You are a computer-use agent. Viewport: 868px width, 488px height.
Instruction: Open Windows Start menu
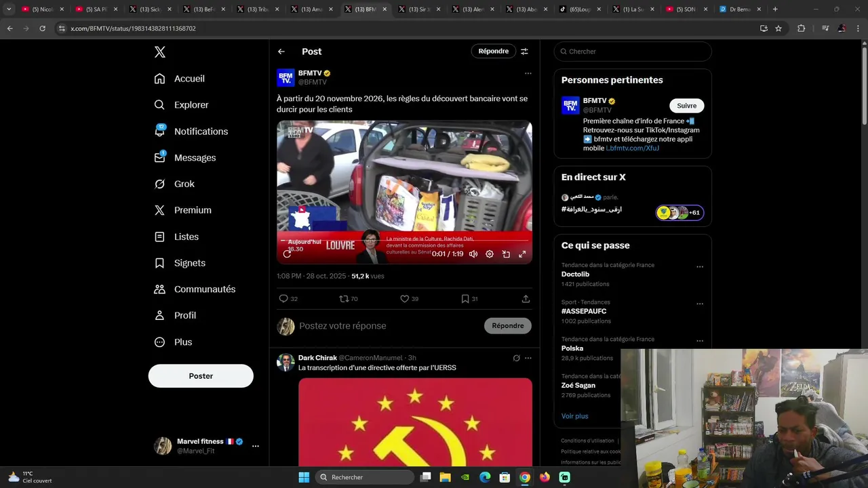(x=304, y=477)
